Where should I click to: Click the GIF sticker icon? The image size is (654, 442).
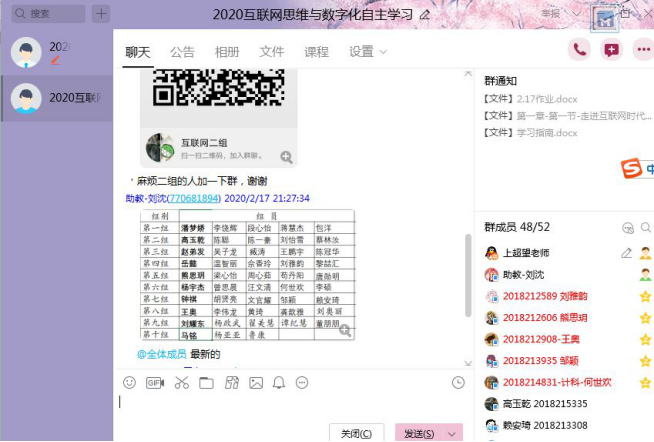[x=155, y=383]
